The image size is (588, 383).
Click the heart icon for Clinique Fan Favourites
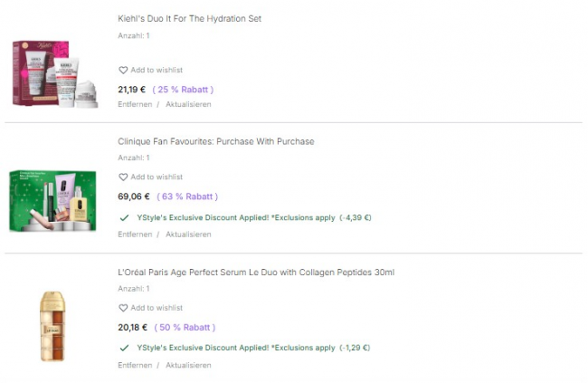click(x=123, y=177)
